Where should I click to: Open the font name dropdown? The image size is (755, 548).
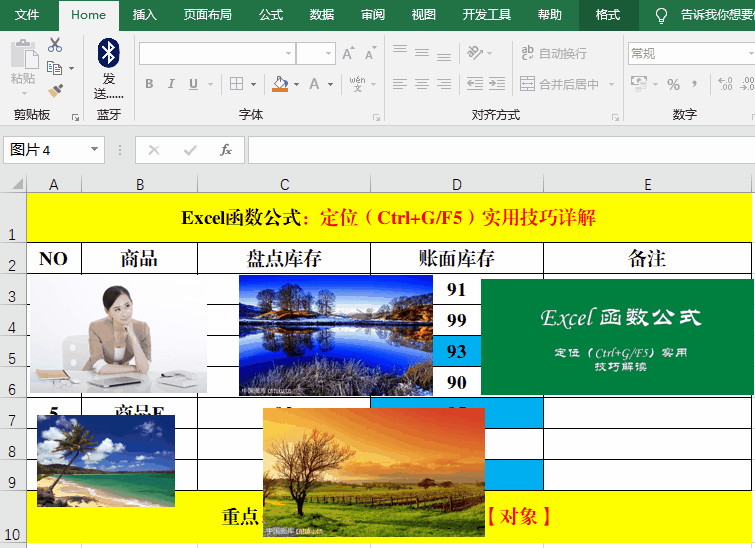pyautogui.click(x=289, y=54)
